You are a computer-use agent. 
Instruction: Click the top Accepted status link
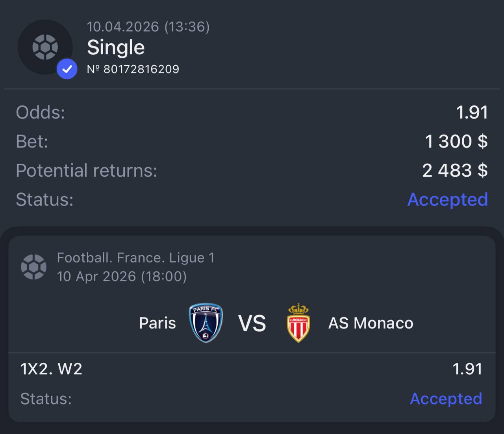pyautogui.click(x=448, y=199)
